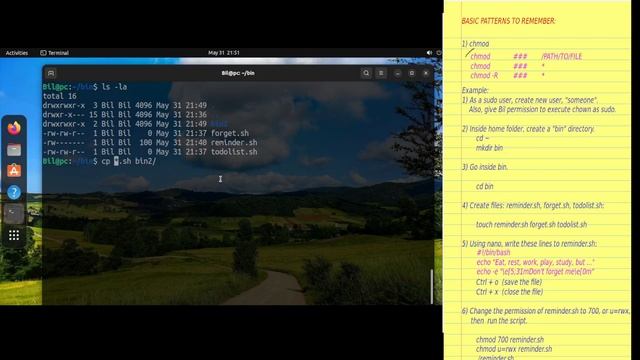Click the '#!/bin/bash' note line

click(x=493, y=253)
